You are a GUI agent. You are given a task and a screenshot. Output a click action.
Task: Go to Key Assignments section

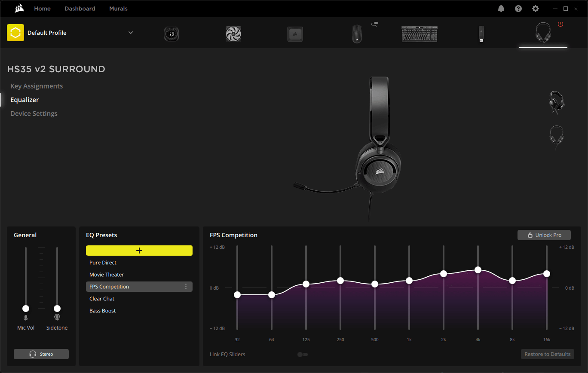[37, 86]
